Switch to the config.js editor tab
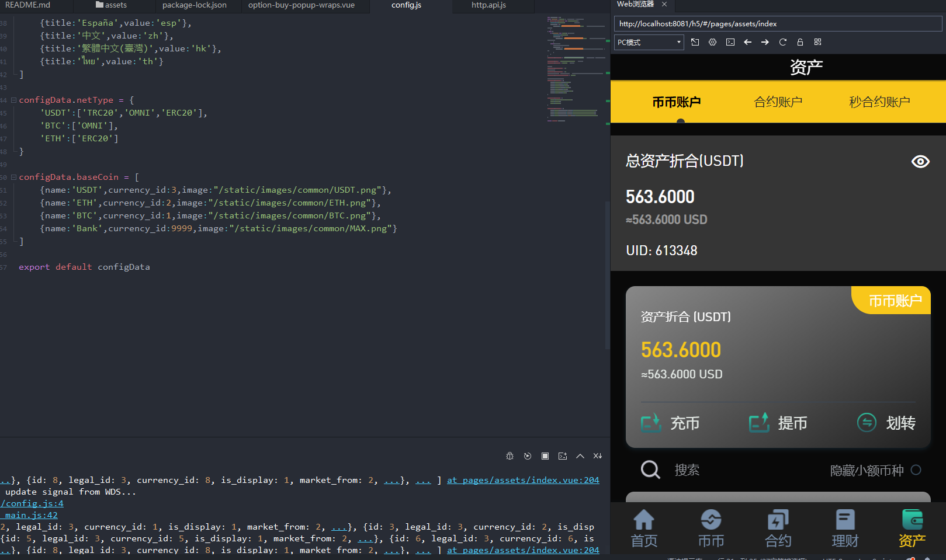The height and width of the screenshot is (560, 946). 406,5
